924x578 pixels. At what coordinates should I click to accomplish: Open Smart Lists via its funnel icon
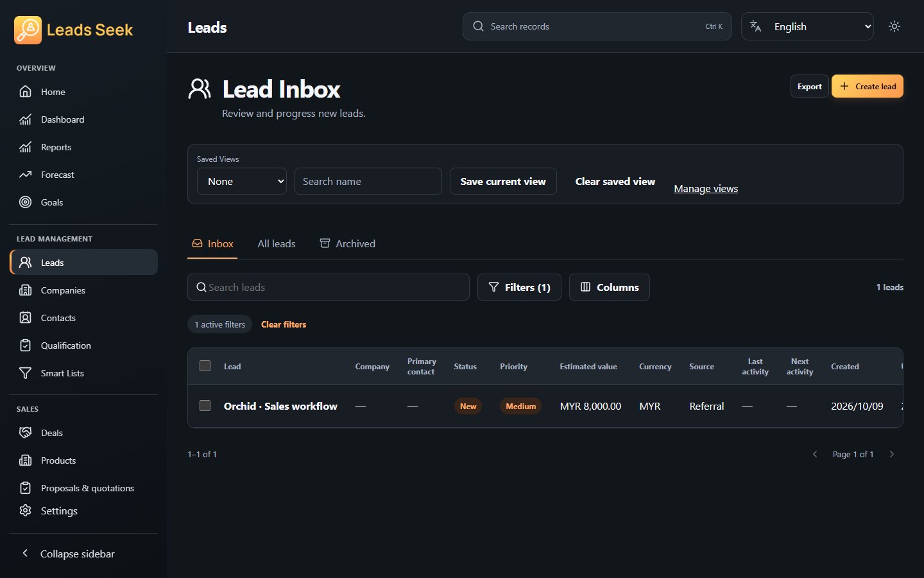[x=25, y=373]
